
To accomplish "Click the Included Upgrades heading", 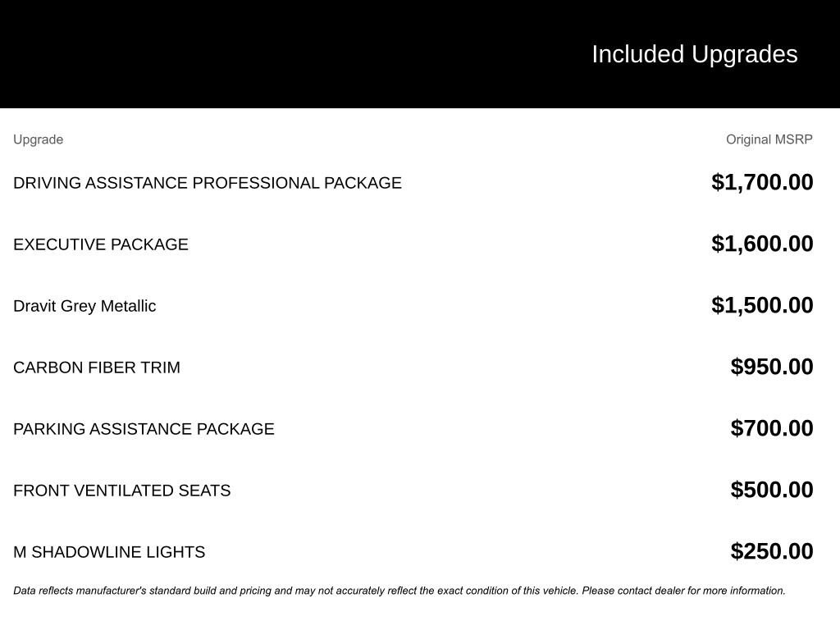I will click(694, 54).
